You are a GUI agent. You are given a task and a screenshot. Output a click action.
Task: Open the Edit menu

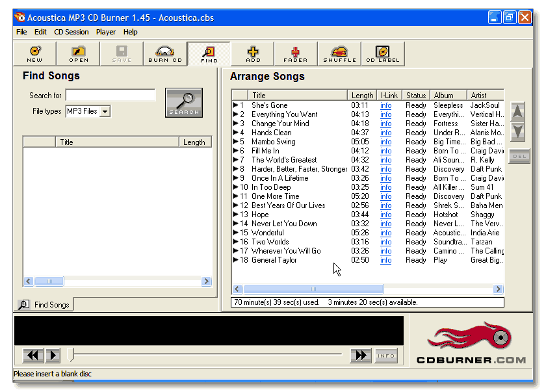(x=40, y=32)
